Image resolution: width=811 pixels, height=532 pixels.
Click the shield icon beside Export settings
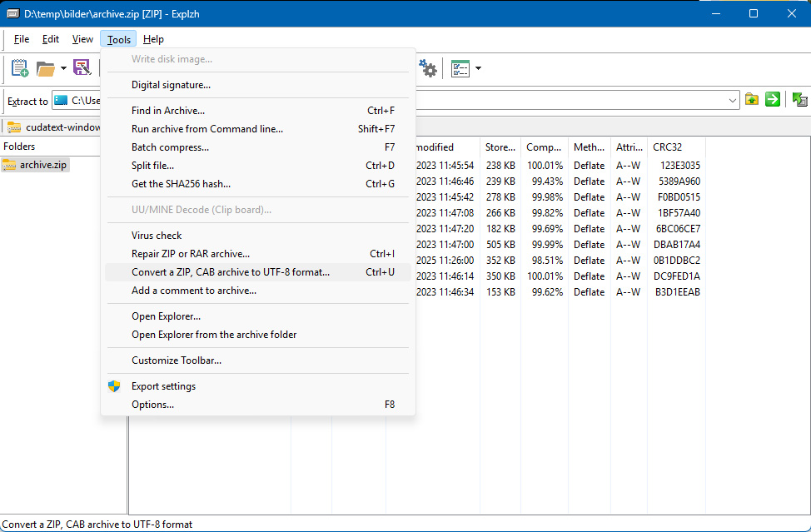pyautogui.click(x=114, y=386)
